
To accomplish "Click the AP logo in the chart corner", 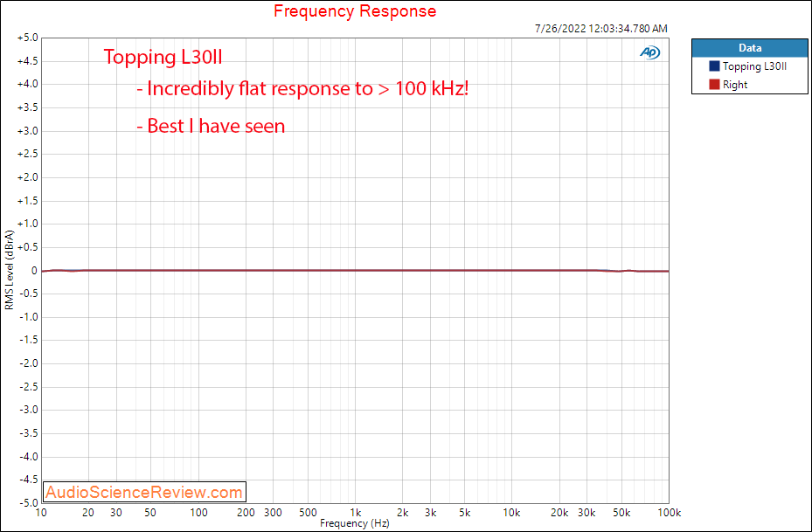I will point(650,52).
